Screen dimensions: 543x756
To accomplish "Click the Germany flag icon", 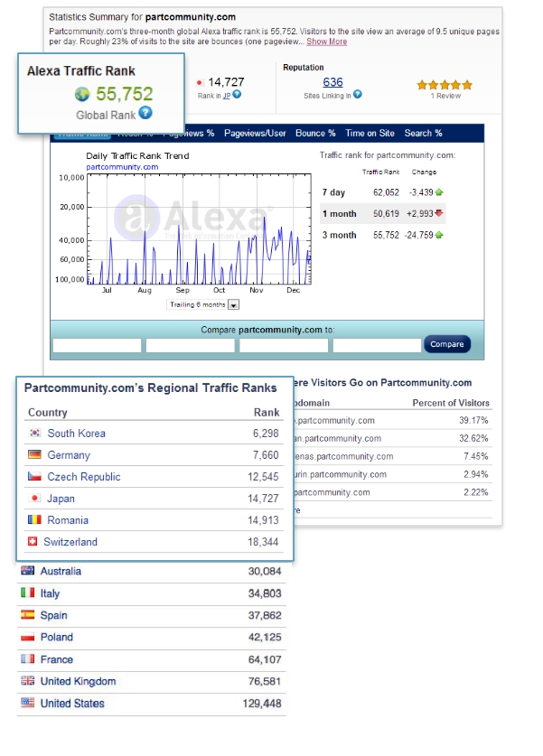I will point(35,455).
